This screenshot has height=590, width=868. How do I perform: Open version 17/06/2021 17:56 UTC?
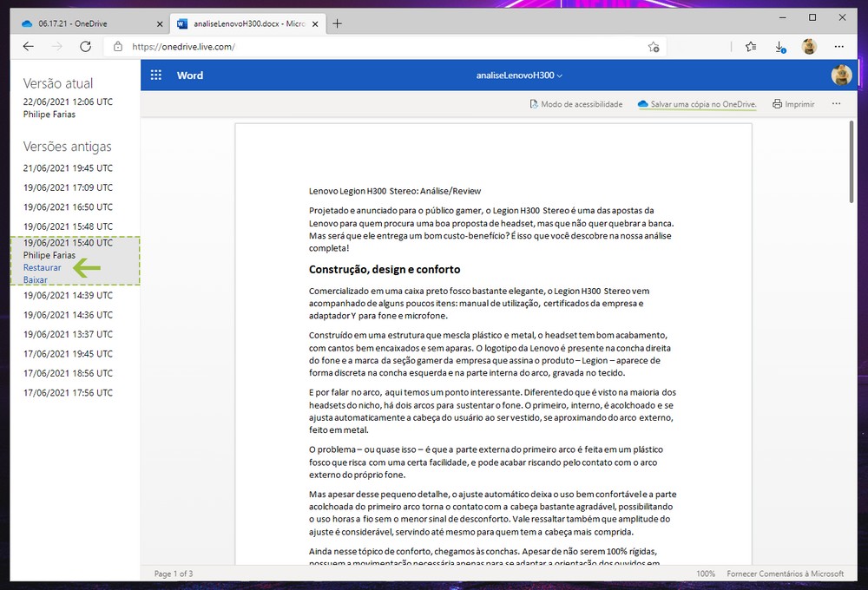68,392
